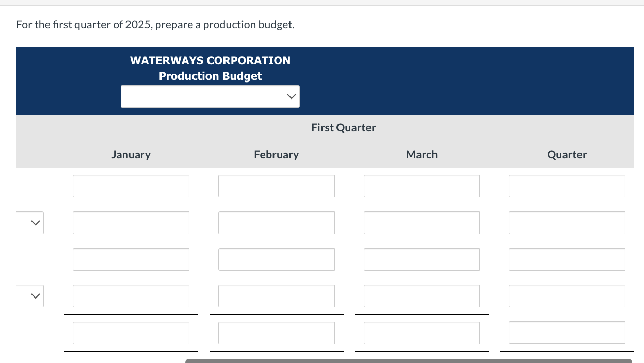Click the First Quarter table heading
This screenshot has height=363, width=644.
pyautogui.click(x=343, y=127)
